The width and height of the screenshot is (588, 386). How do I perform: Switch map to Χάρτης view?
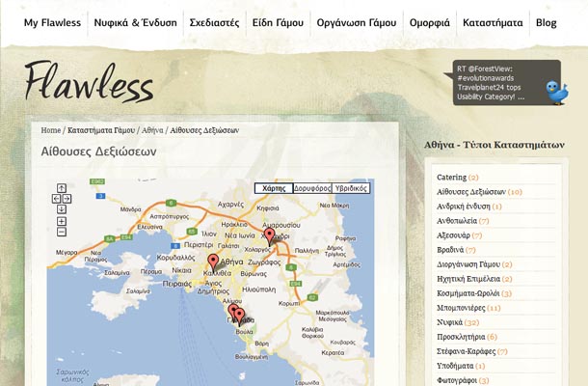(274, 188)
